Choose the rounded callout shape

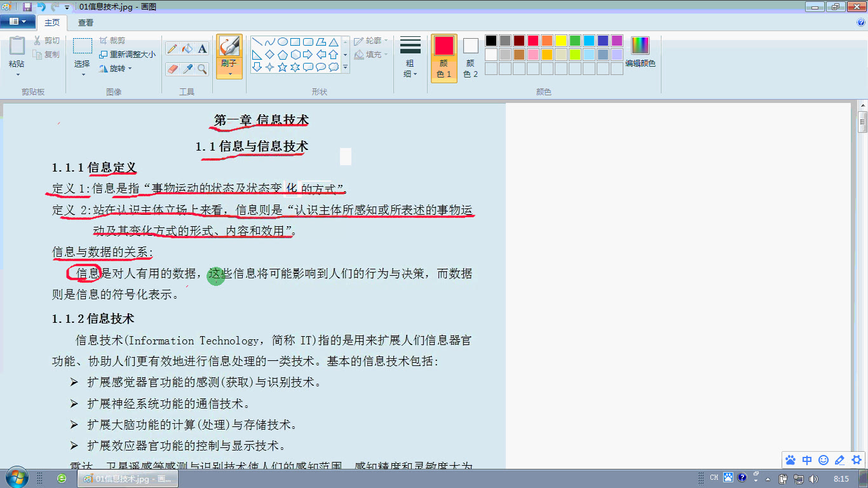(x=308, y=67)
